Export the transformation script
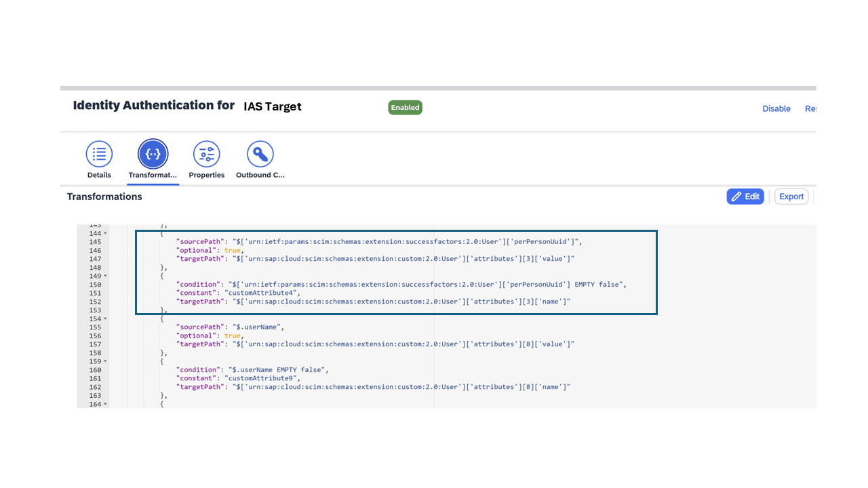 (x=791, y=196)
